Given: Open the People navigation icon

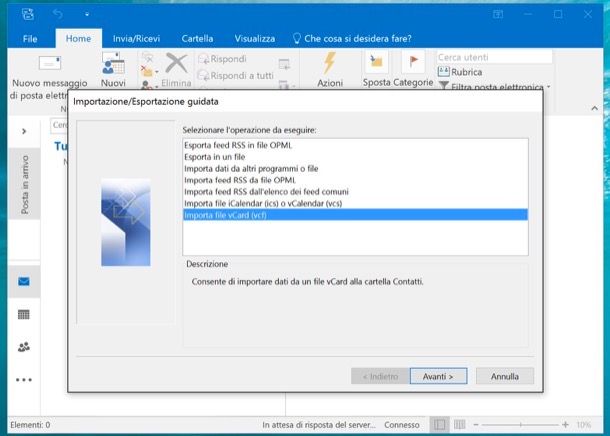Looking at the screenshot, I should (x=24, y=347).
